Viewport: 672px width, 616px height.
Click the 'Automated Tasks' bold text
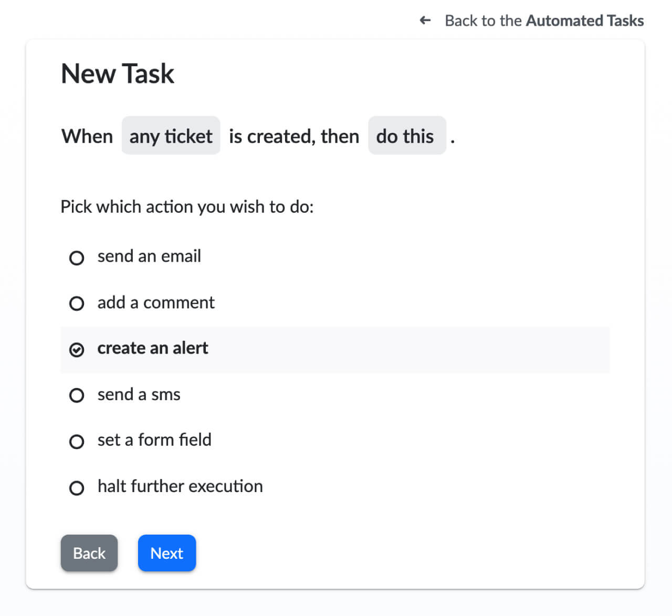[x=585, y=20]
